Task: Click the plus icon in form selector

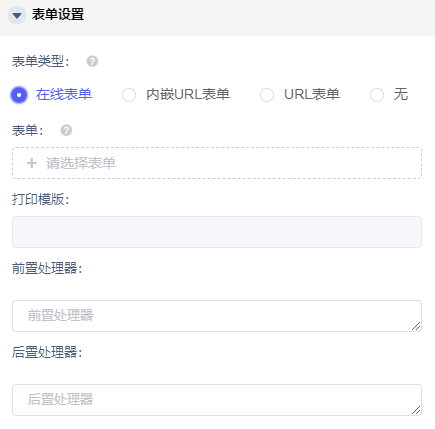Action: (x=32, y=163)
